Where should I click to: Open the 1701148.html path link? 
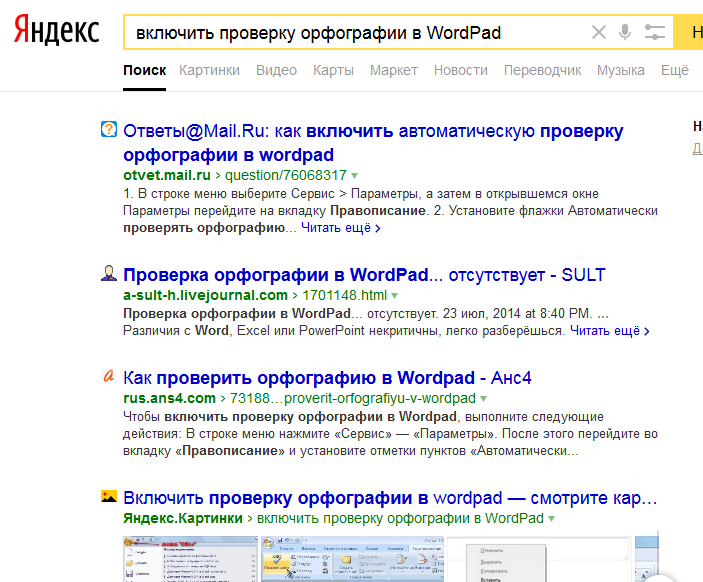coord(344,295)
